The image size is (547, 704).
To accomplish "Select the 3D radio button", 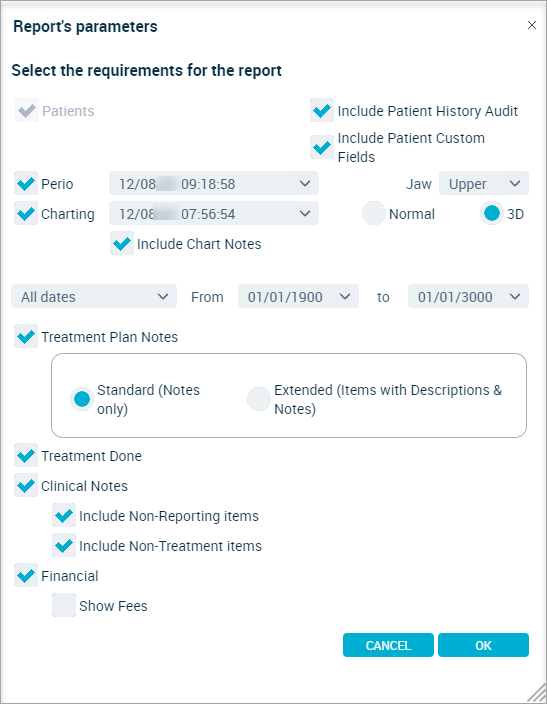I will coord(491,213).
